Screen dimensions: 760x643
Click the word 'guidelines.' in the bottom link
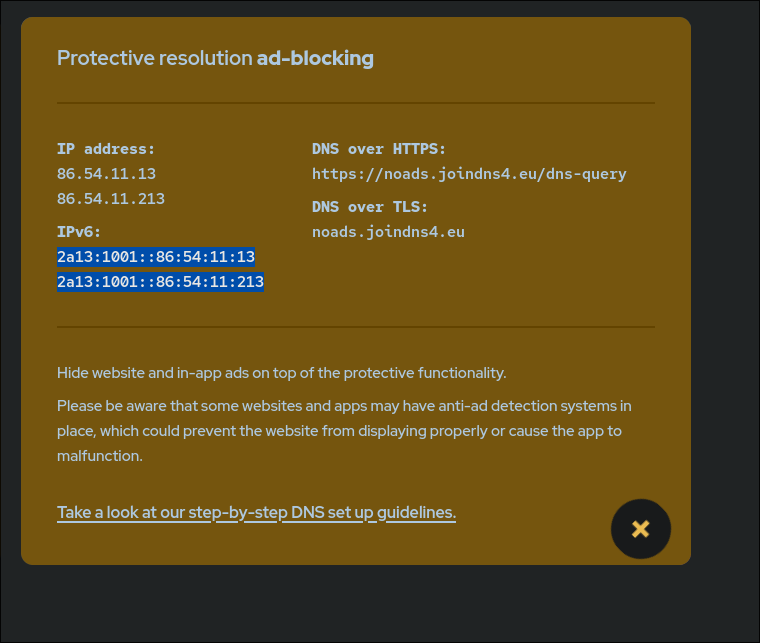tap(416, 513)
